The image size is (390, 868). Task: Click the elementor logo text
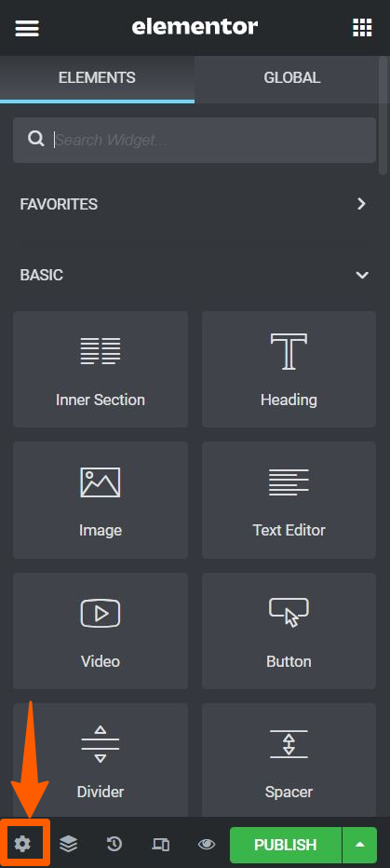195,26
